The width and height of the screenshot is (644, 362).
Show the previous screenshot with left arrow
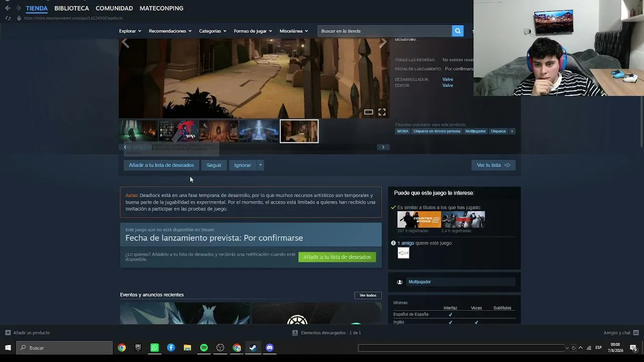tap(125, 44)
